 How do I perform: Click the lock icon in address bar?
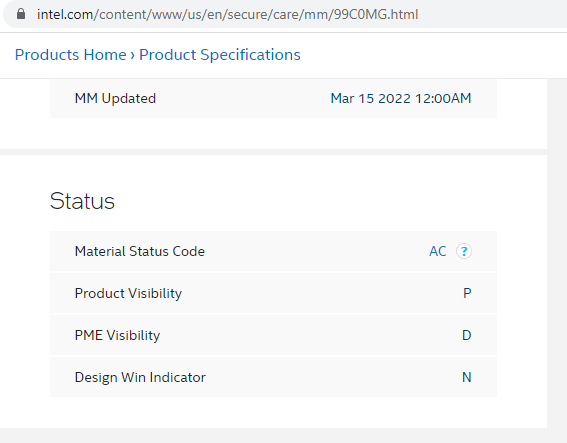[21, 14]
